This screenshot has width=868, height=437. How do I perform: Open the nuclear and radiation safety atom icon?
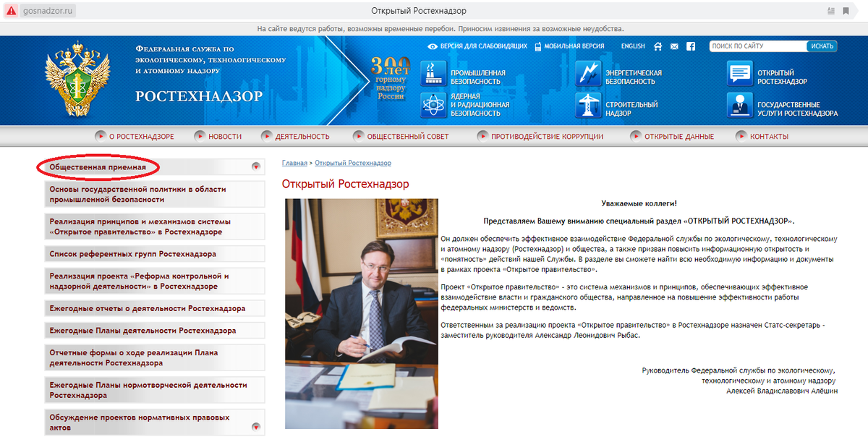(433, 105)
